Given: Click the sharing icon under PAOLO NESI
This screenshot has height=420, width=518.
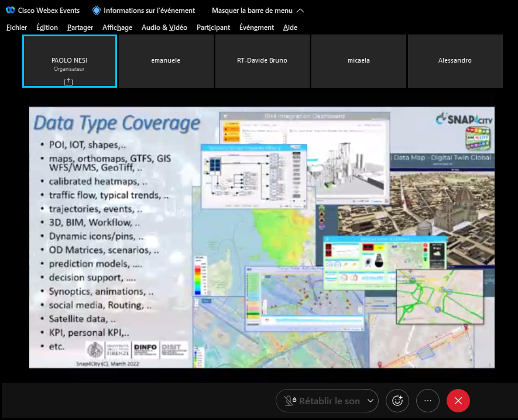Looking at the screenshot, I should click(68, 81).
